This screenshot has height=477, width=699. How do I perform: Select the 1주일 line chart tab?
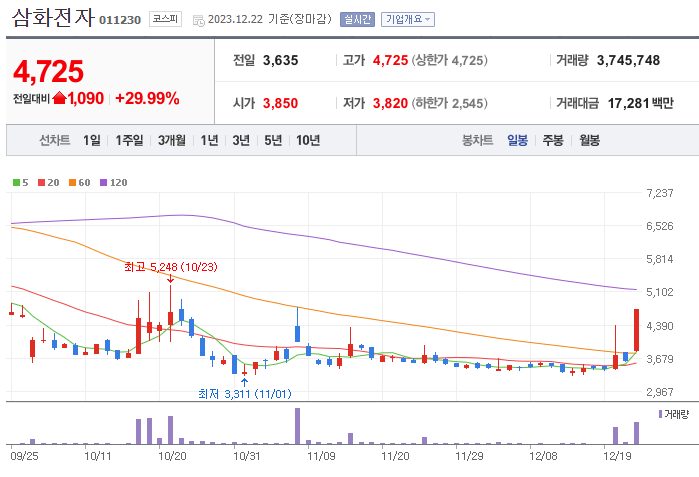(129, 140)
